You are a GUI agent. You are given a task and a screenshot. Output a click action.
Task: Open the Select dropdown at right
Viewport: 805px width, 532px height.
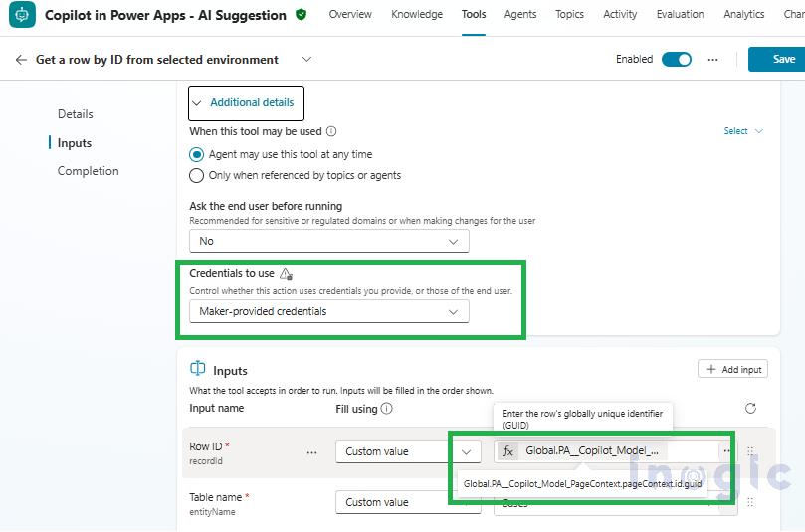(x=743, y=131)
